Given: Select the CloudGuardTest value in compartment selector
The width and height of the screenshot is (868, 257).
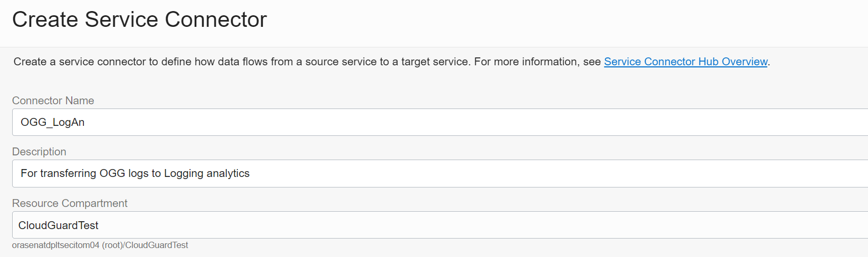Looking at the screenshot, I should pos(58,225).
